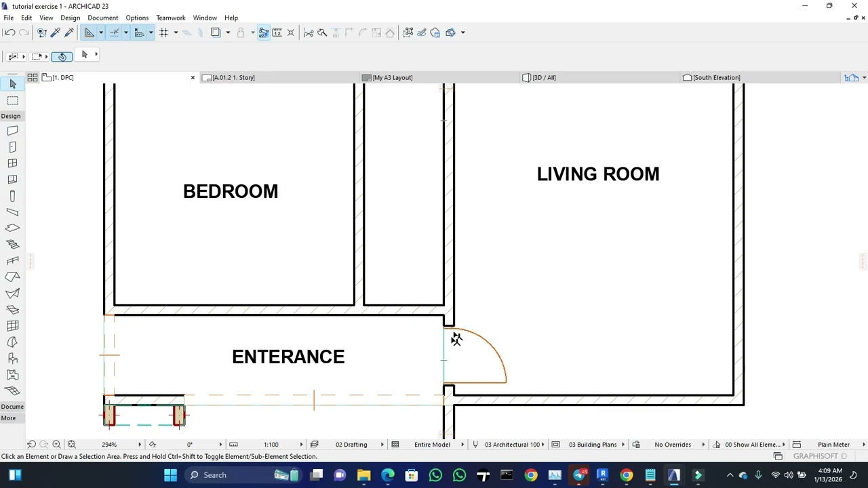Click the zoom-in magnifier in status bar
This screenshot has height=488, width=868.
(57, 445)
